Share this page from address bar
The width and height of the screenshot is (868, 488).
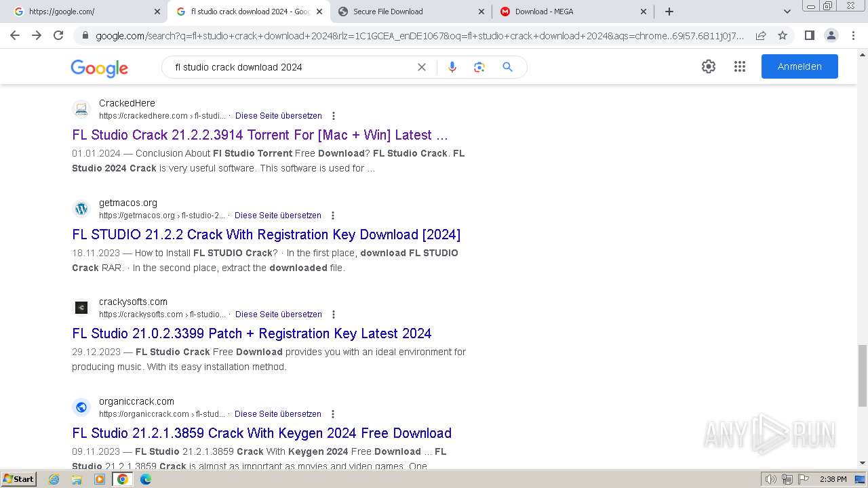point(761,35)
